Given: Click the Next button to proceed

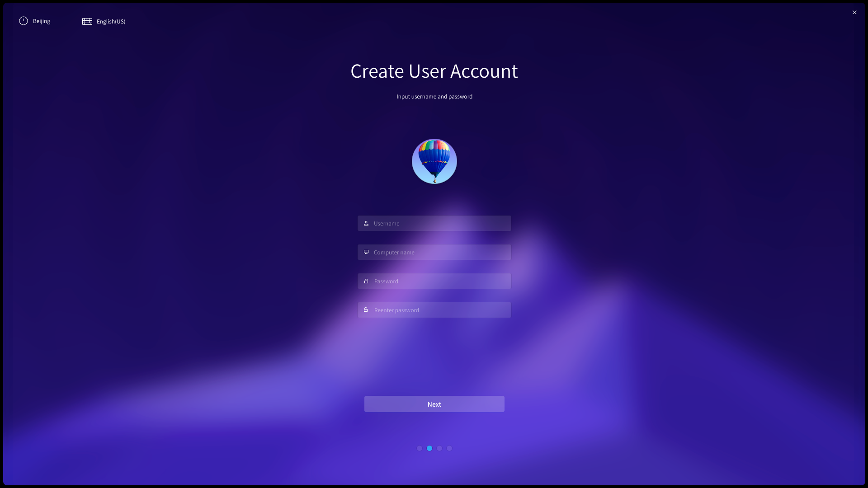Looking at the screenshot, I should (434, 404).
